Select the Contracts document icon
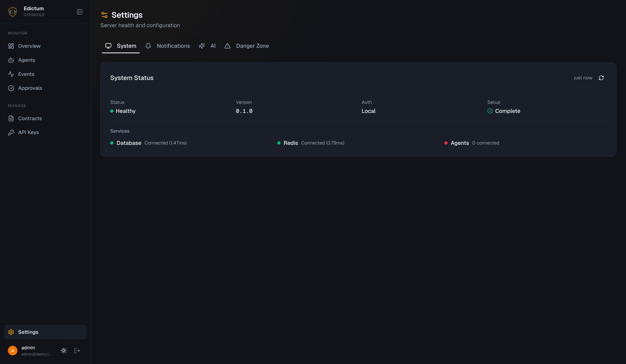Viewport: 626px width, 364px height. [11, 119]
